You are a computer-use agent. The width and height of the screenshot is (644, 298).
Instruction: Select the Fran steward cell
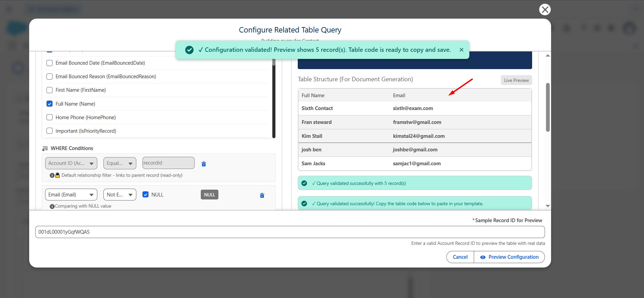click(x=317, y=122)
